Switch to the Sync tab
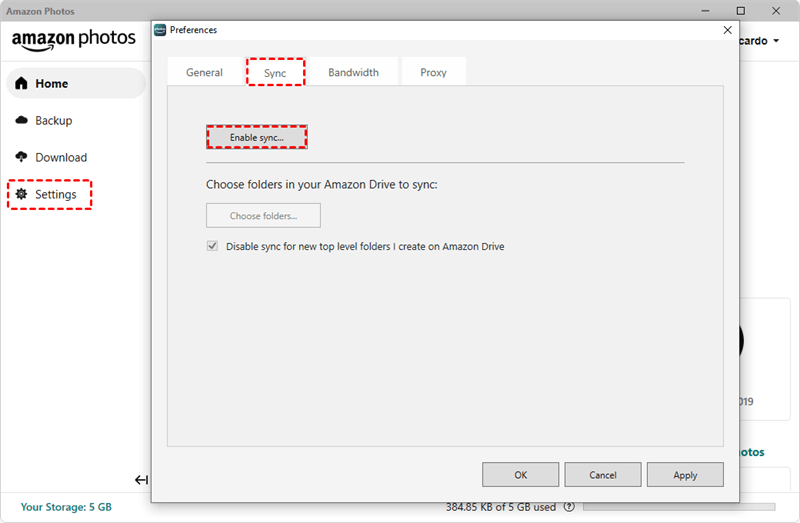This screenshot has width=800, height=523. (275, 72)
